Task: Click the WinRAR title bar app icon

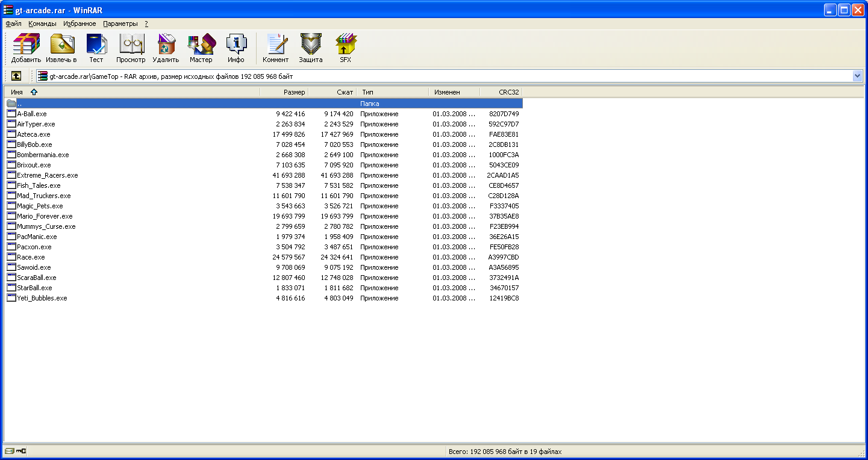Action: pos(8,9)
